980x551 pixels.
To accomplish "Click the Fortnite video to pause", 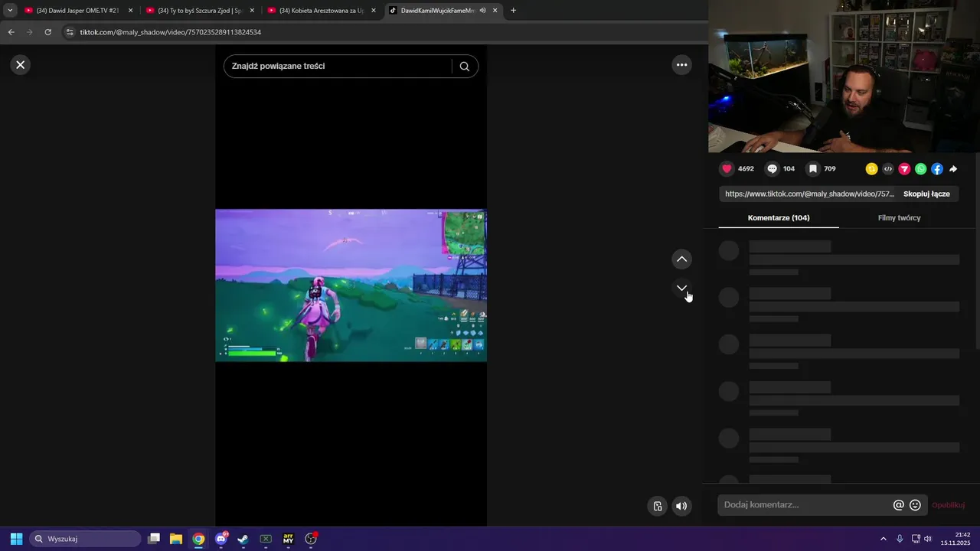I will click(x=351, y=285).
